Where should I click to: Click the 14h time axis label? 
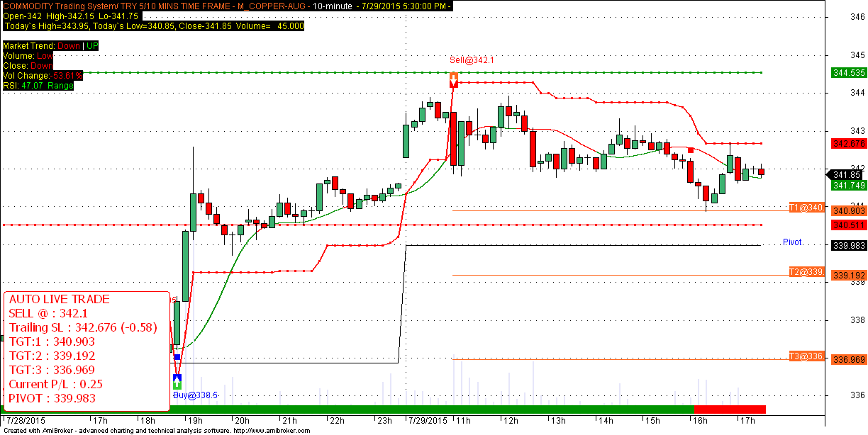(x=607, y=419)
